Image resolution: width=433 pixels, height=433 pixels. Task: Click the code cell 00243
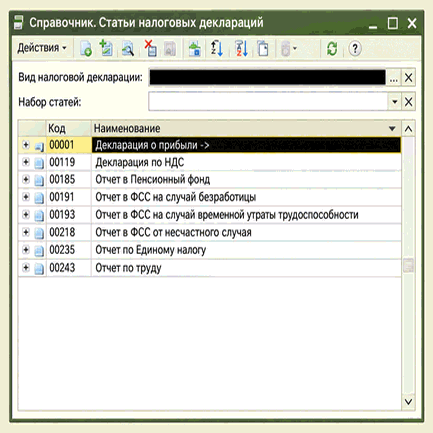pos(68,268)
